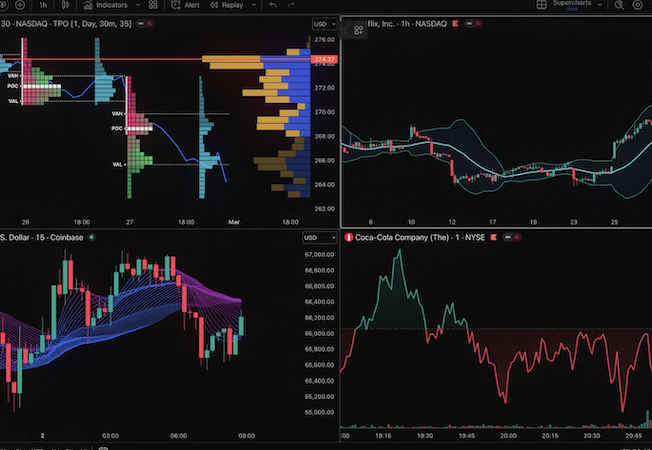The width and height of the screenshot is (652, 450).
Task: Click the Coca-Cola red logo icon
Action: [349, 237]
